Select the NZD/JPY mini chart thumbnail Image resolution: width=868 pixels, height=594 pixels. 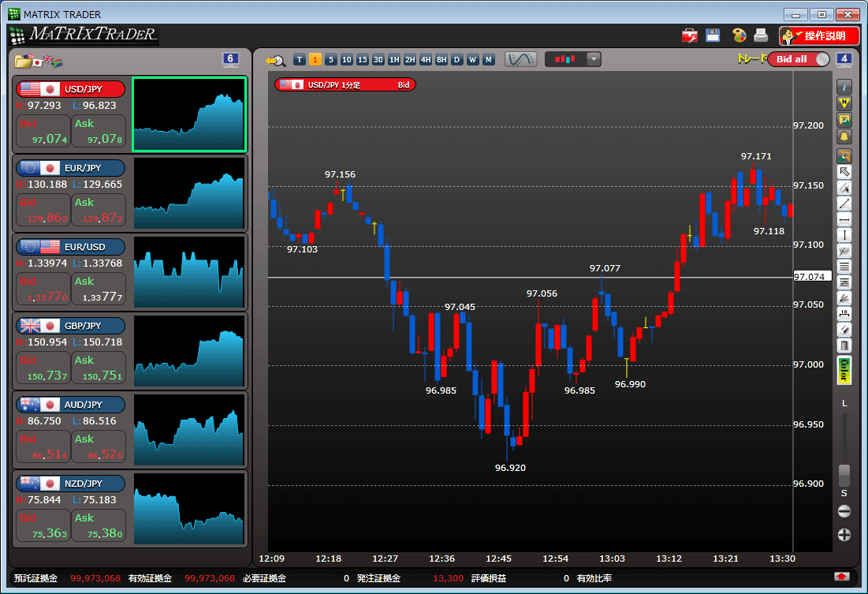tap(189, 509)
